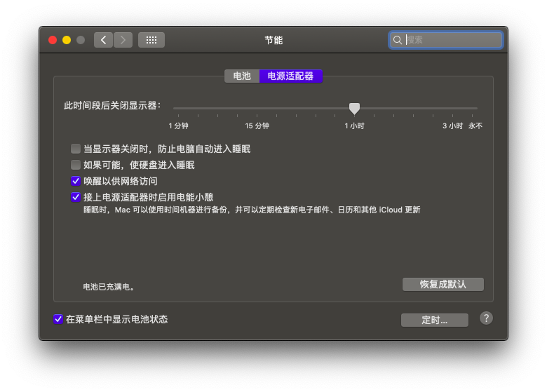Image resolution: width=547 pixels, height=392 pixels.
Task: Set the slider to 永不 tick
Action: (x=473, y=115)
